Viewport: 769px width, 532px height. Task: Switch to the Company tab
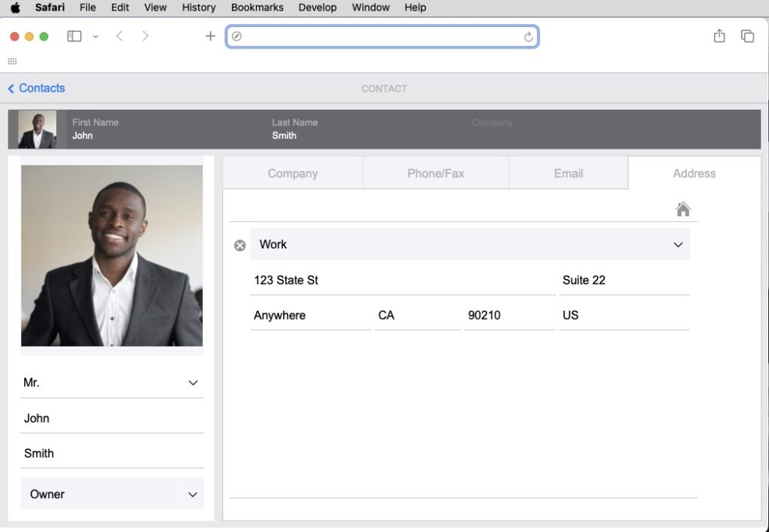[x=293, y=173]
